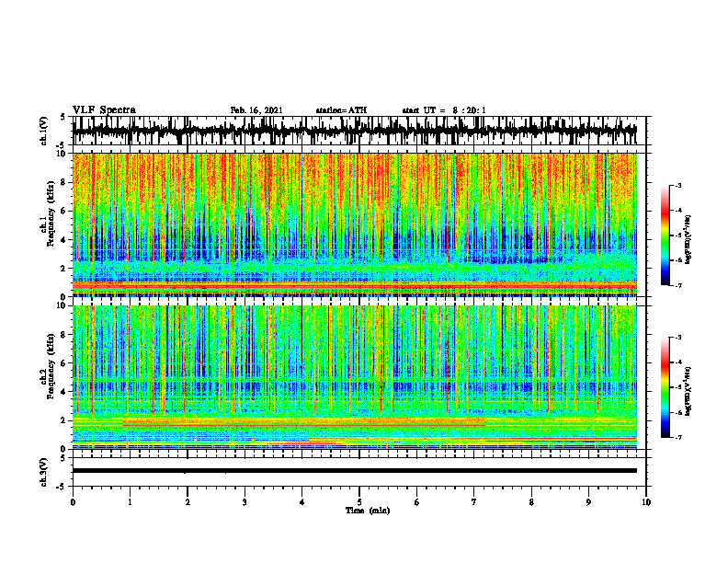Click time axis tick label 4
This screenshot has width=728, height=563.
[301, 502]
